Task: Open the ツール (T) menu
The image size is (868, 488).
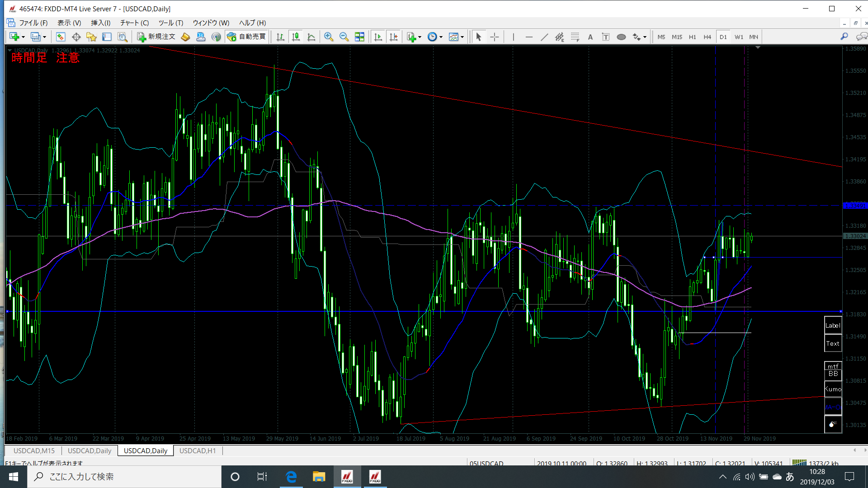Action: tap(170, 23)
